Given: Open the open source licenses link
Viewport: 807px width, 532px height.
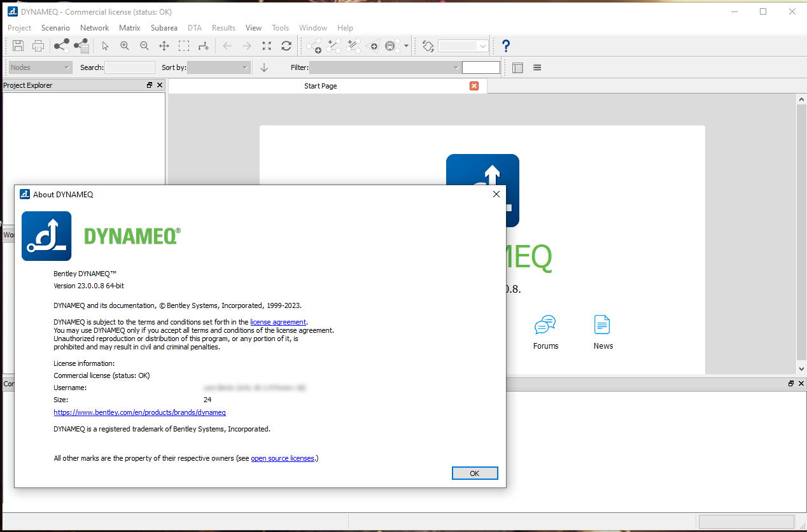Looking at the screenshot, I should coord(283,458).
